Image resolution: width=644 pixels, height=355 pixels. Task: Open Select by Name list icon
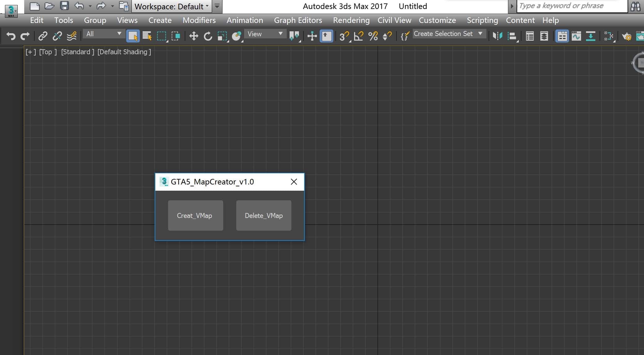click(x=147, y=36)
